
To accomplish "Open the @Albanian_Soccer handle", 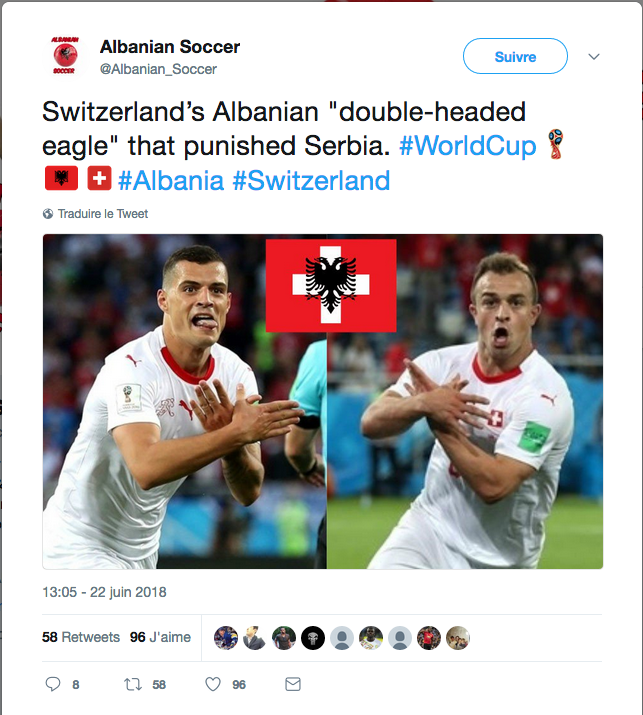I will 158,69.
